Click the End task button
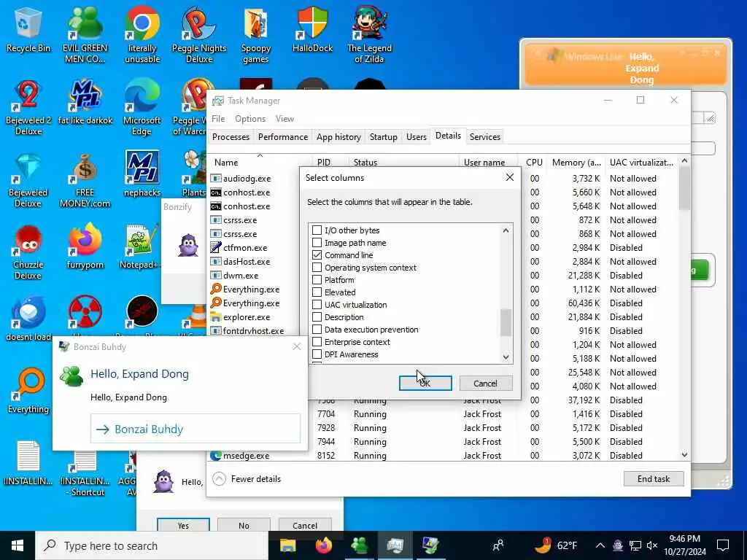The width and height of the screenshot is (747, 560). click(x=654, y=478)
